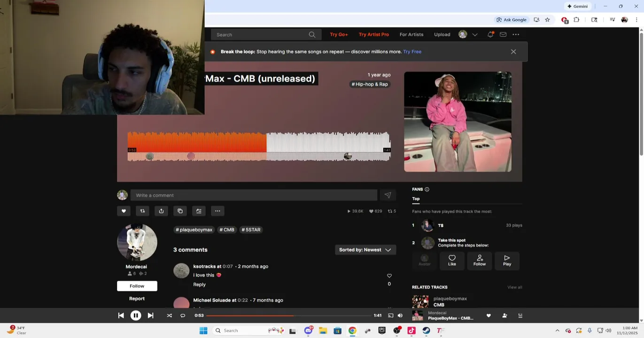
Task: Open Try Go+ in the header
Action: tap(339, 34)
